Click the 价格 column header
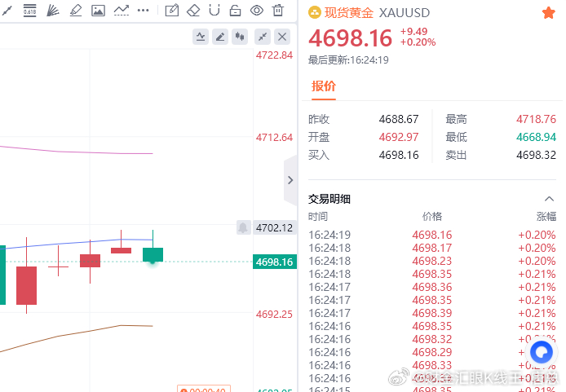This screenshot has height=392, width=566. point(432,217)
